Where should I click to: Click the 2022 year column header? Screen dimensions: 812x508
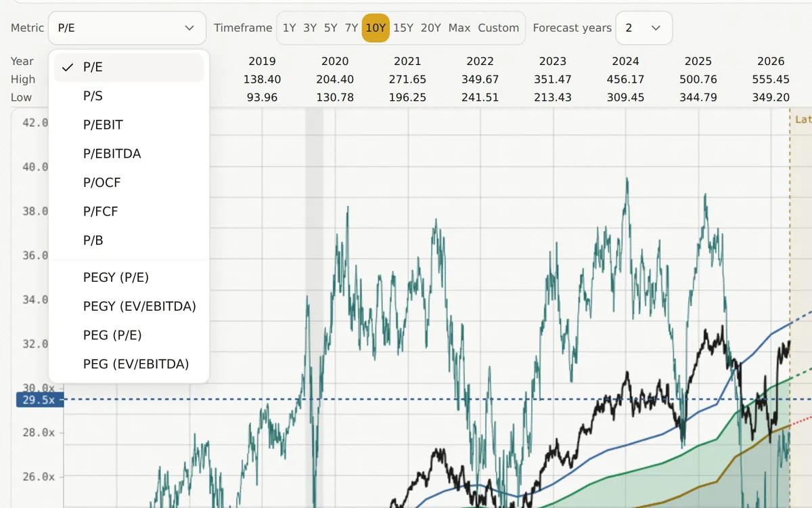click(x=480, y=61)
